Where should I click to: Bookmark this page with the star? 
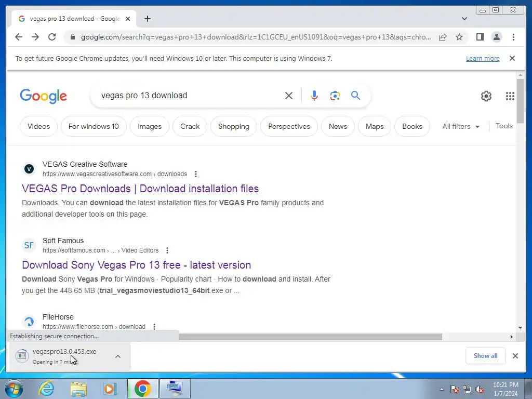pyautogui.click(x=459, y=37)
